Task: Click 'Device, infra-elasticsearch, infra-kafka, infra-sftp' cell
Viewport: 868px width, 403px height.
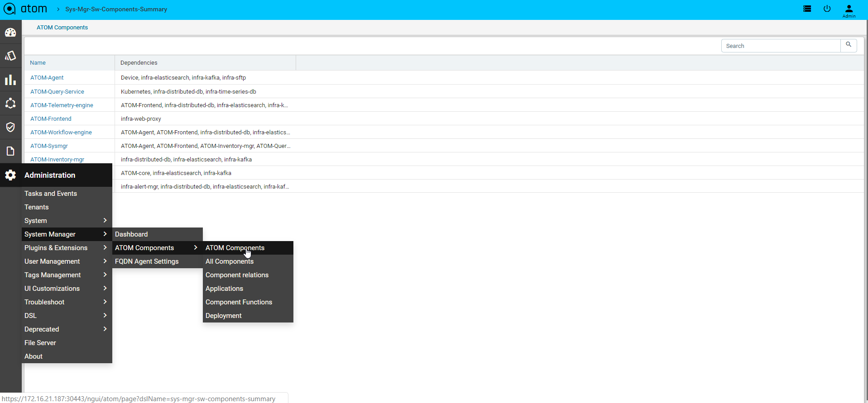Action: 183,78
